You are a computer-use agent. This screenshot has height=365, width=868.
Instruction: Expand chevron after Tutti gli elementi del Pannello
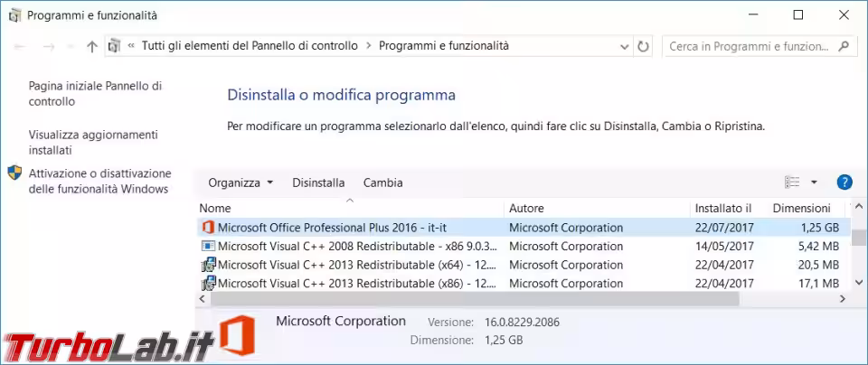tap(368, 46)
